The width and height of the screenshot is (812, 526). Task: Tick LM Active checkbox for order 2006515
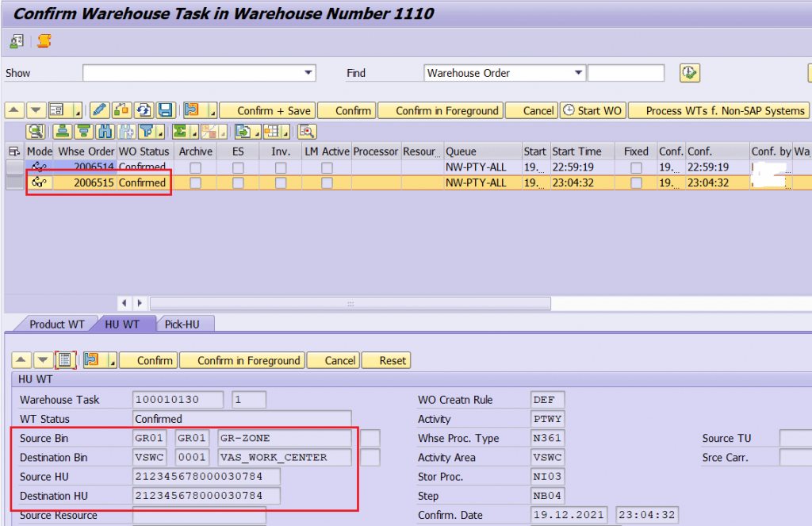327,183
